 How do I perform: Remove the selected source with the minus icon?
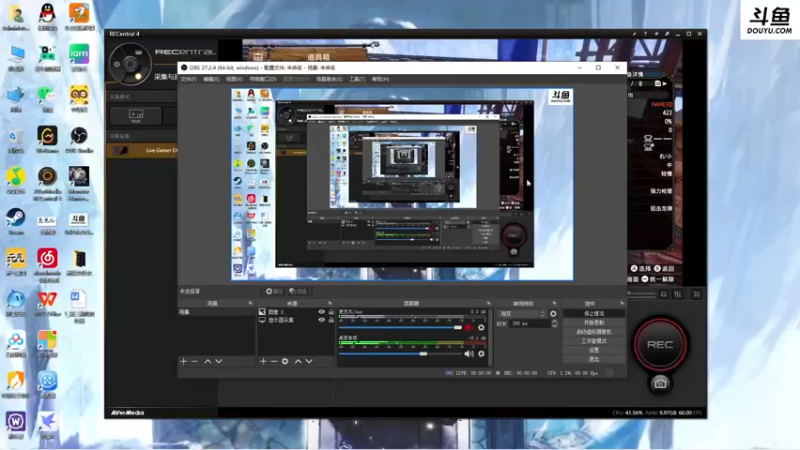(x=274, y=361)
